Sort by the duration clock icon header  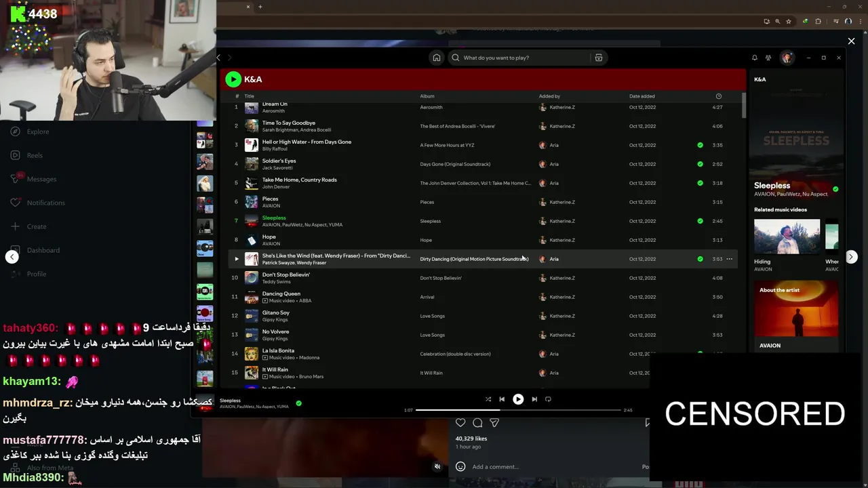(x=719, y=96)
